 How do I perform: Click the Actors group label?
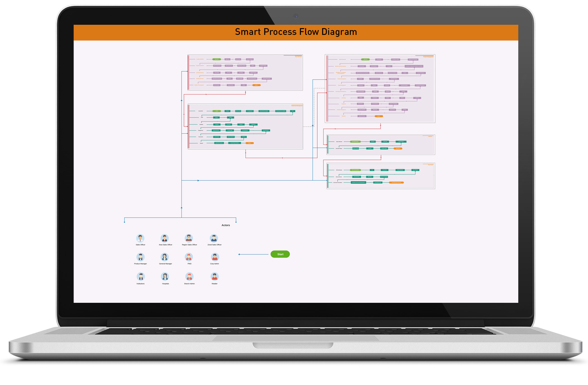pos(225,225)
